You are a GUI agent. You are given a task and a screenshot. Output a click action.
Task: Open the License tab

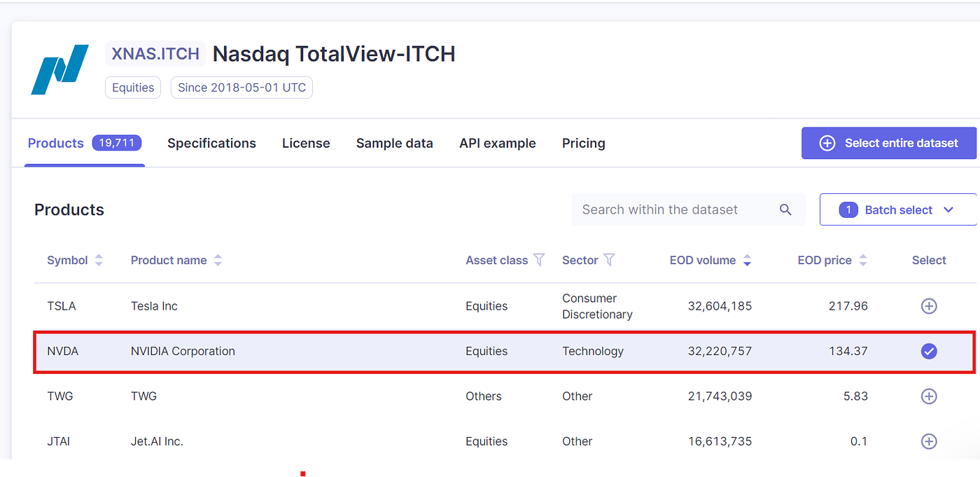(x=306, y=143)
